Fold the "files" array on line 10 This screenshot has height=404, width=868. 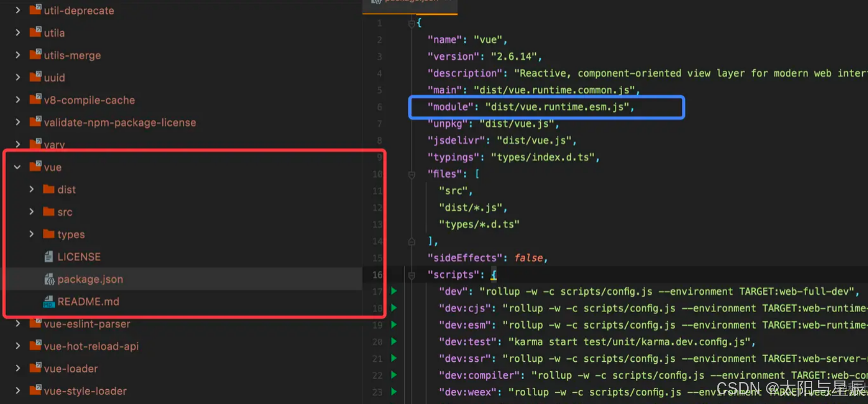coord(411,174)
